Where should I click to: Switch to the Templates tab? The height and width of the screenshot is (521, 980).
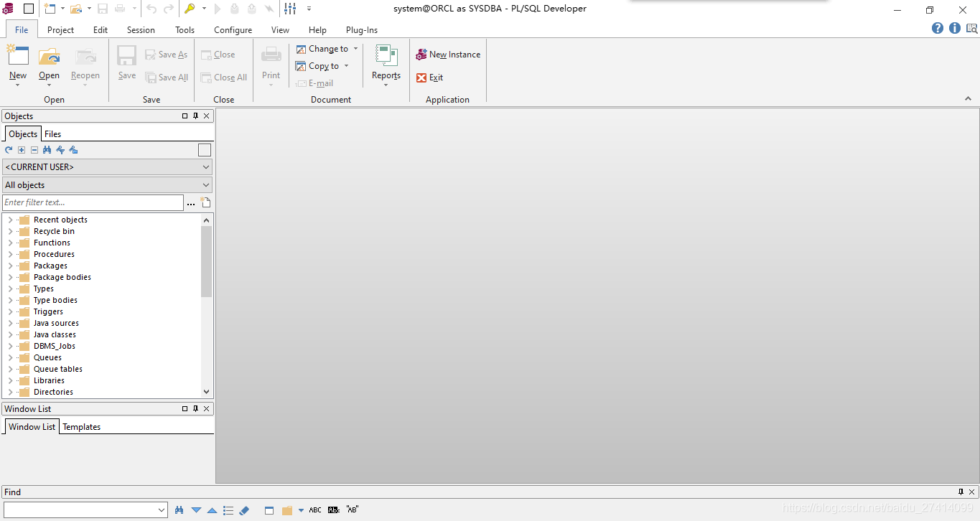pos(82,427)
